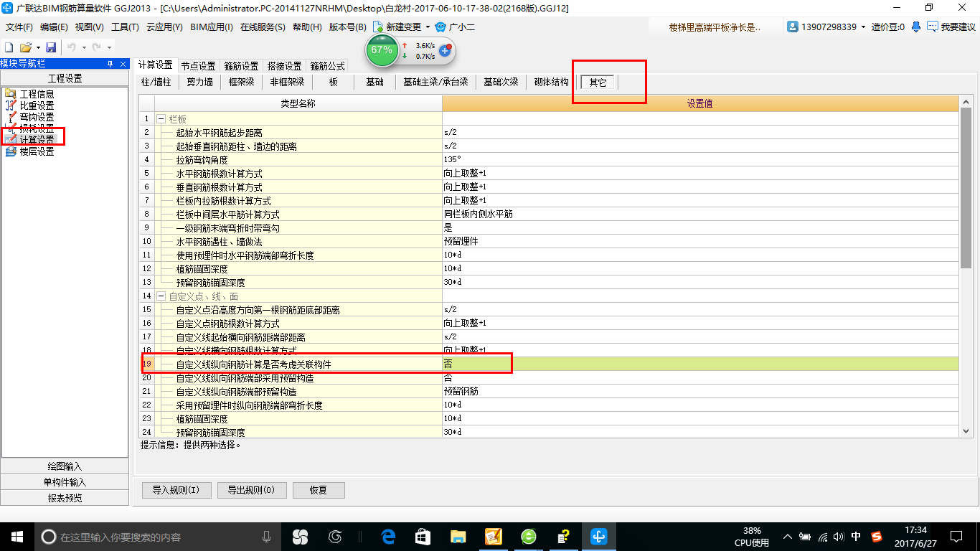This screenshot has height=551, width=980.
Task: Click the 工程设置 panel button
Action: click(x=65, y=78)
